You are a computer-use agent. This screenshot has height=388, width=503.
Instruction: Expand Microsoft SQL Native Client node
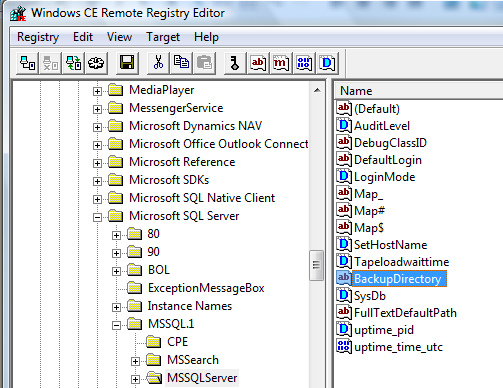click(97, 199)
